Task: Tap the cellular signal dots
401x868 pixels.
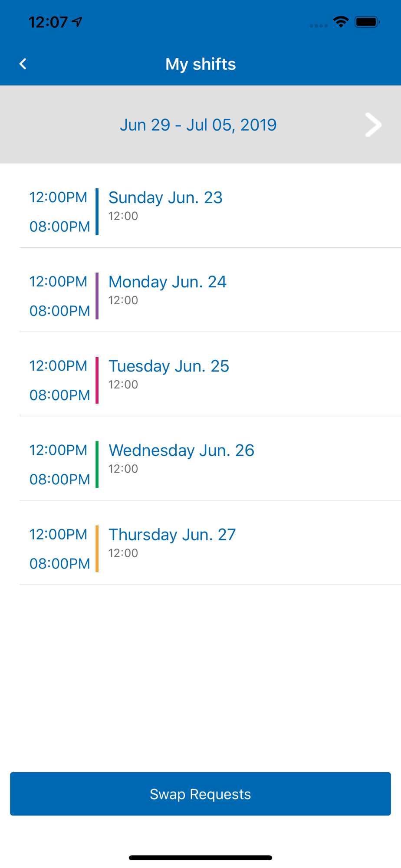Action: (319, 26)
